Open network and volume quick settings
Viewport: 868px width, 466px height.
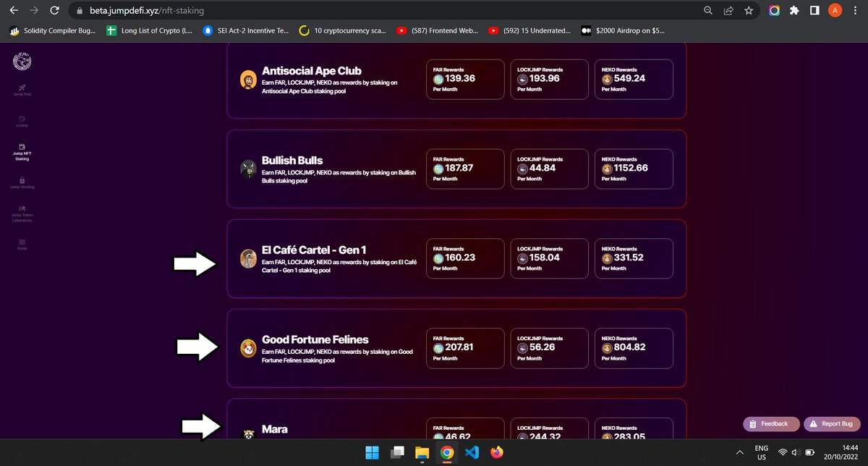pos(796,452)
